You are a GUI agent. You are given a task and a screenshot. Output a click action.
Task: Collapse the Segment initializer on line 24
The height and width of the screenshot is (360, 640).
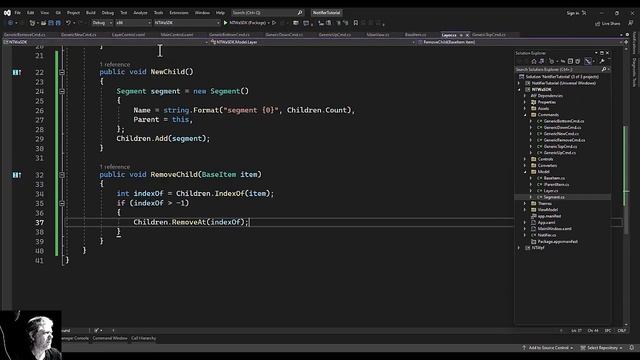tap(62, 91)
